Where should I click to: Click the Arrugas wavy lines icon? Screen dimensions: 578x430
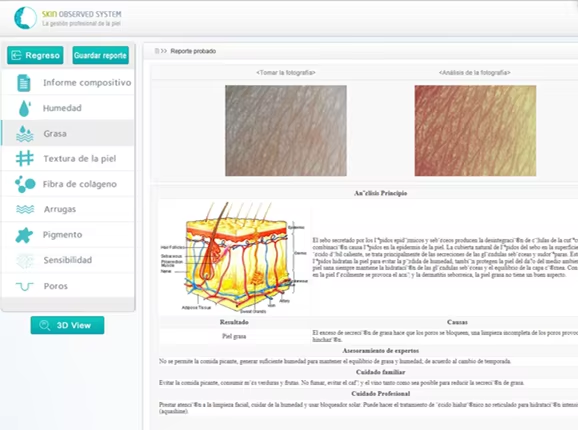[x=25, y=209]
